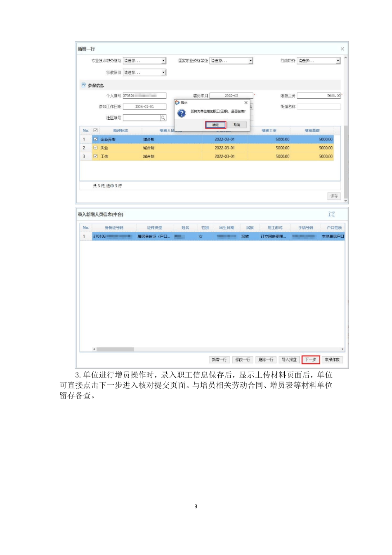The width and height of the screenshot is (392, 555).
Task: Click the 证件类型 column header
Action: pyautogui.click(x=155, y=228)
